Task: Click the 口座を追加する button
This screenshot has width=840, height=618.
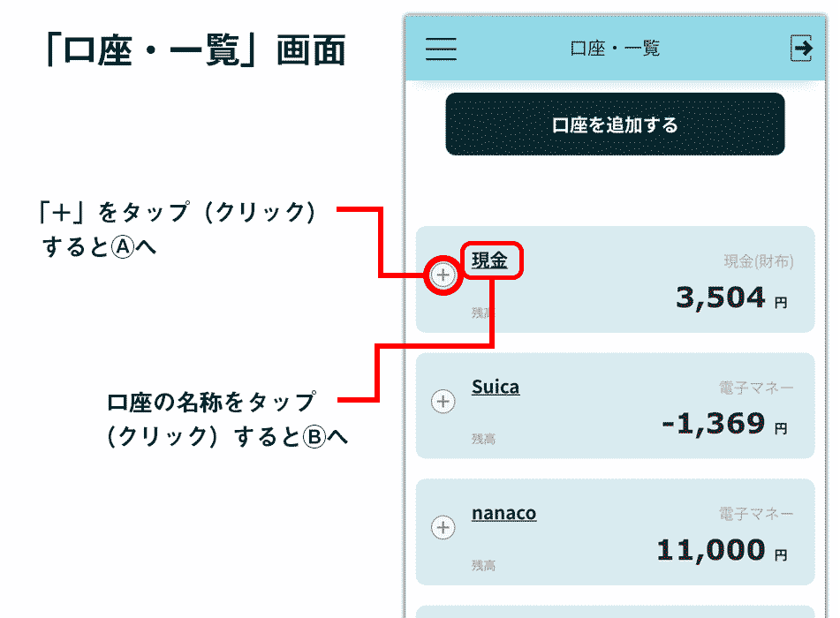Action: click(x=615, y=124)
